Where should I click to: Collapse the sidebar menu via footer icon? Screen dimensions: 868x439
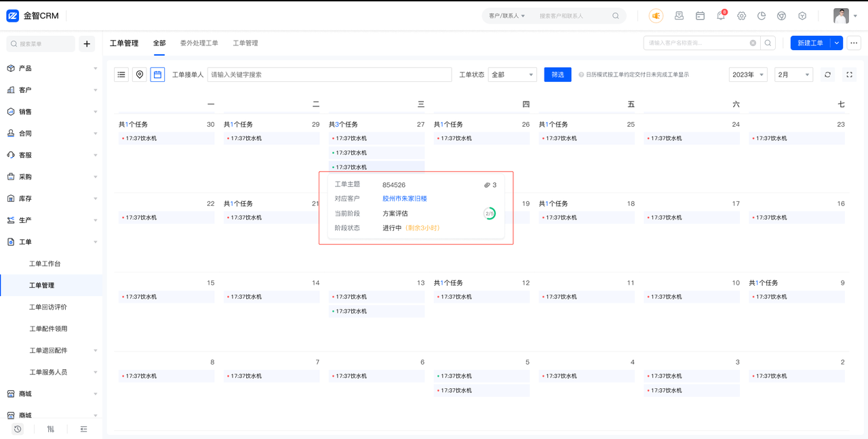tap(83, 429)
